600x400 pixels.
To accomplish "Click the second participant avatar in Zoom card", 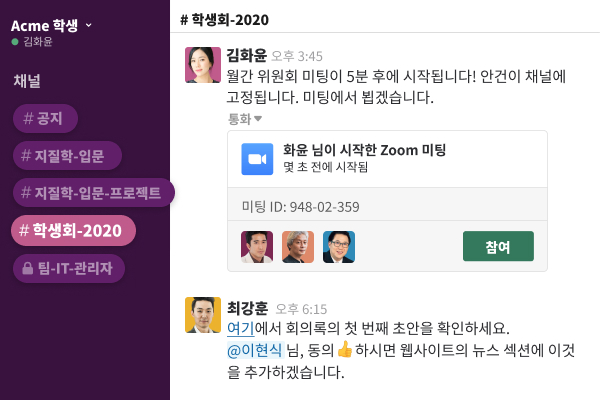I will pyautogui.click(x=298, y=246).
